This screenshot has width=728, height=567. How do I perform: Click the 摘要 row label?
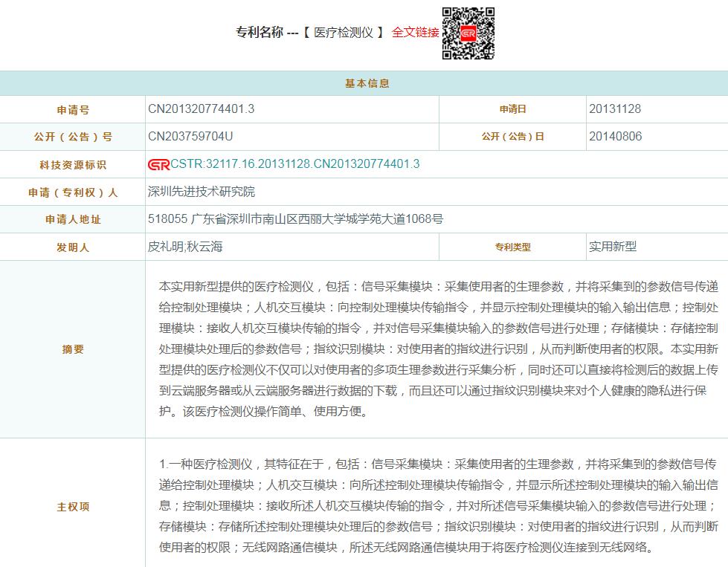point(73,349)
